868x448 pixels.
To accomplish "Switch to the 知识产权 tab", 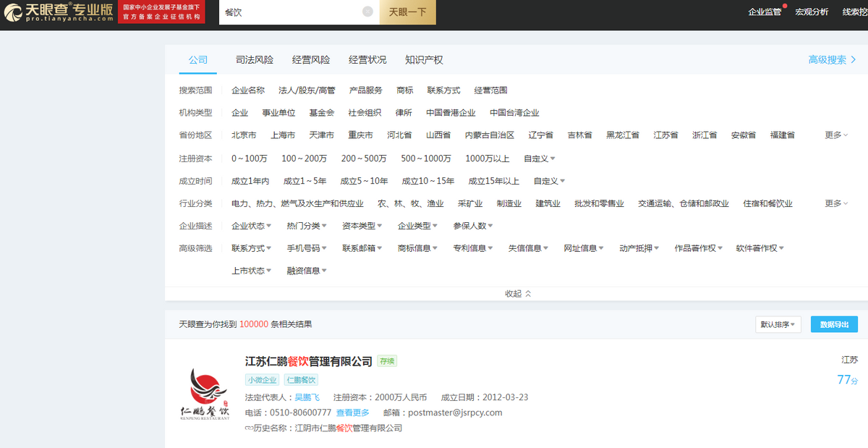I will coord(424,60).
